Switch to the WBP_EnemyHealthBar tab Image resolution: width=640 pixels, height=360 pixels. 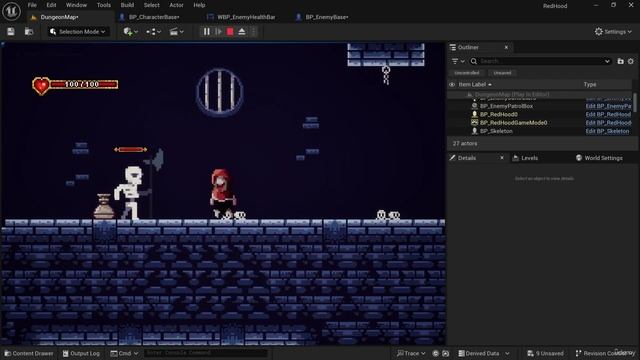pos(246,17)
